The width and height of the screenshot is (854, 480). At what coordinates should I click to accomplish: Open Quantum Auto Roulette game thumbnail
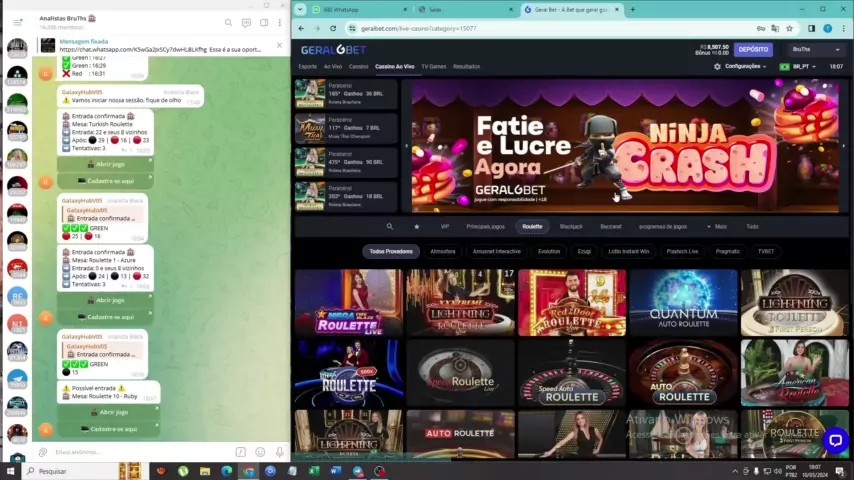(x=683, y=302)
